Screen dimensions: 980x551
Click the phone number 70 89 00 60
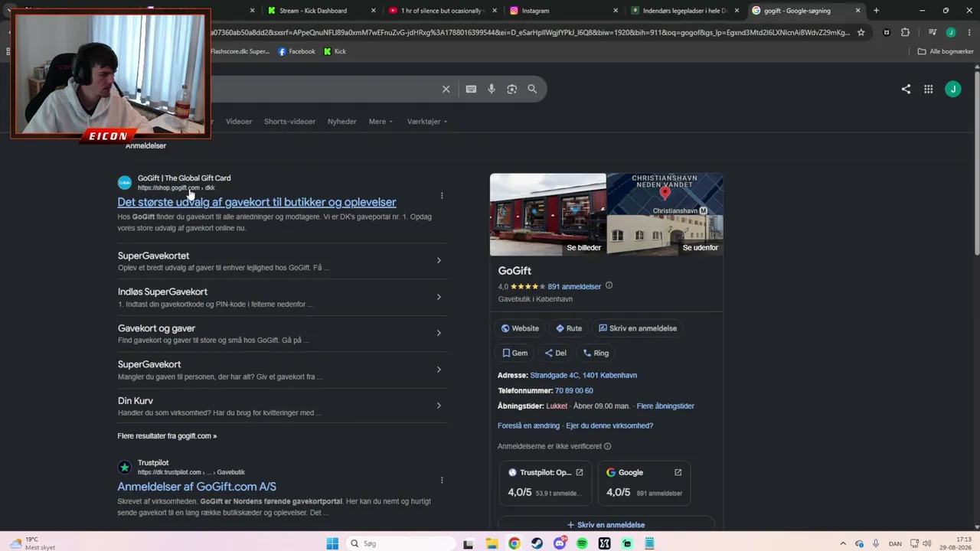(574, 391)
